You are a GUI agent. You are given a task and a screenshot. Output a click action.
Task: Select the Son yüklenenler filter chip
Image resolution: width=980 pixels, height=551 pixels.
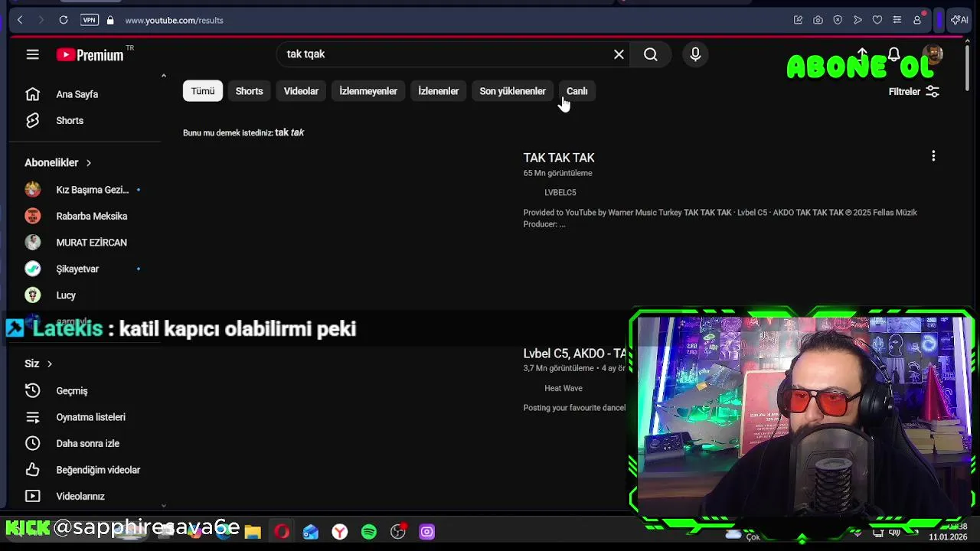(512, 91)
